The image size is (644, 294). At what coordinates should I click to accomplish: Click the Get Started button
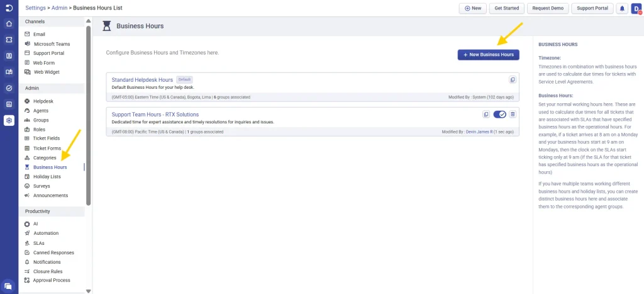(x=506, y=8)
